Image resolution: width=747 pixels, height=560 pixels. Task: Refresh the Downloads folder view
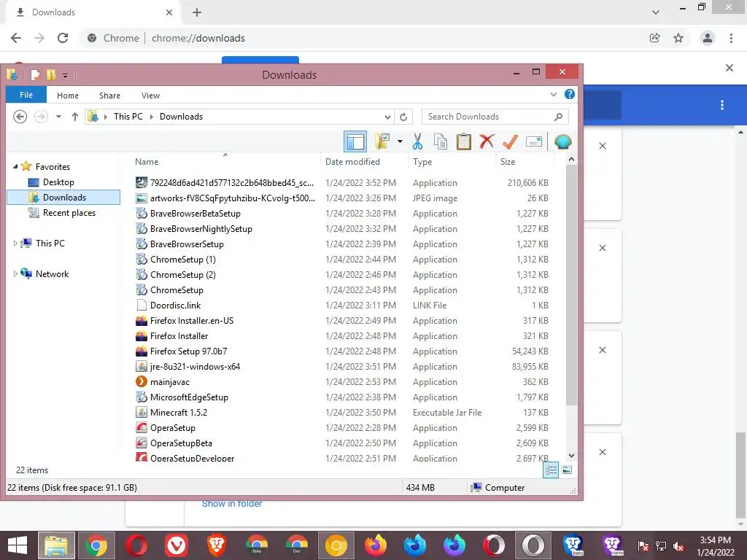click(x=403, y=117)
